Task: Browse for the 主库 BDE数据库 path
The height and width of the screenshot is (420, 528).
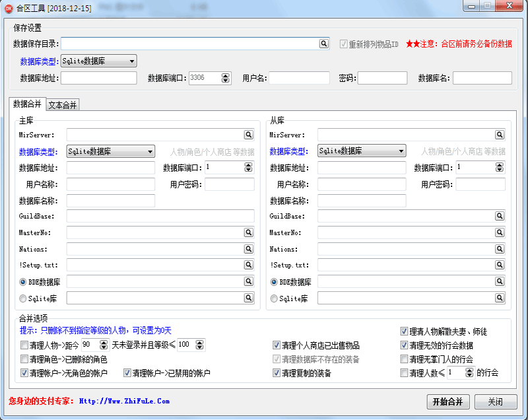Action: [249, 281]
